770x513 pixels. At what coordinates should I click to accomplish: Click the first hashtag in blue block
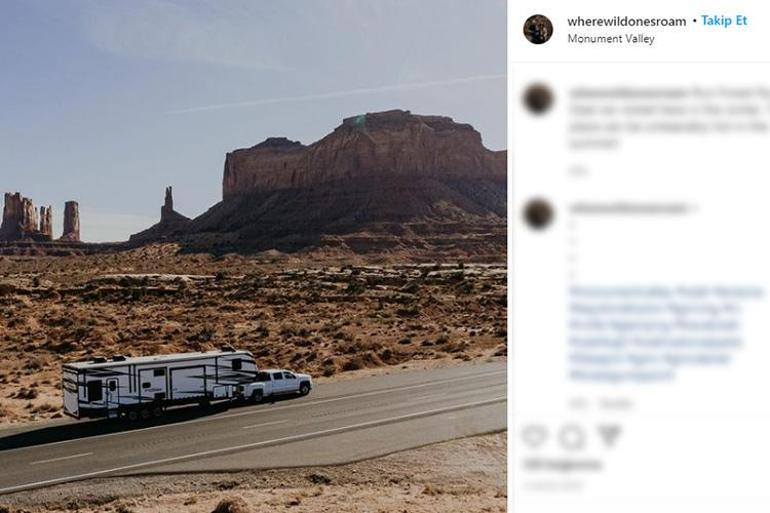click(620, 292)
